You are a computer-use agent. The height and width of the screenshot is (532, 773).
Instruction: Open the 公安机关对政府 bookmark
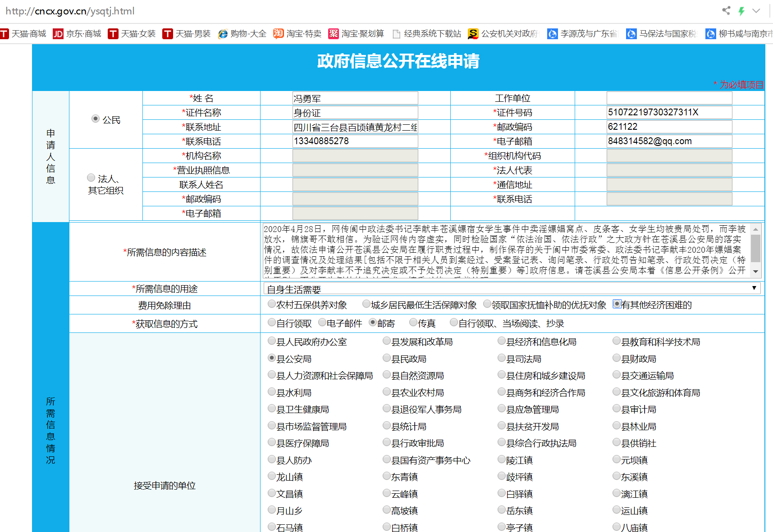[x=503, y=34]
